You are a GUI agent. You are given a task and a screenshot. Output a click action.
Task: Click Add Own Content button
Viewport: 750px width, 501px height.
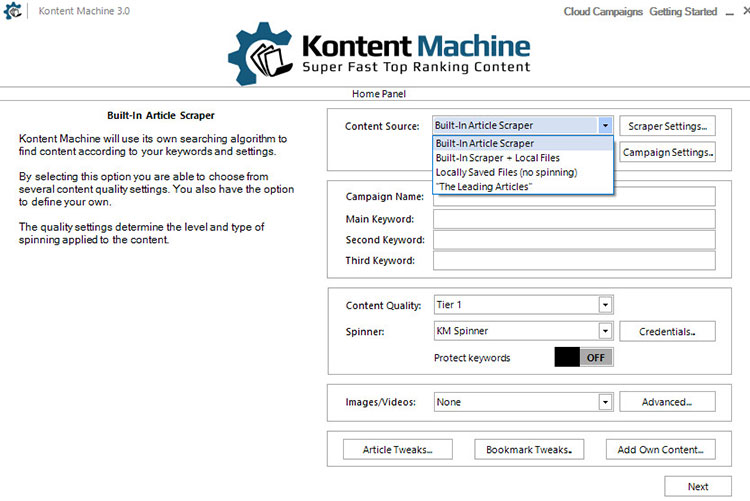[x=661, y=449]
